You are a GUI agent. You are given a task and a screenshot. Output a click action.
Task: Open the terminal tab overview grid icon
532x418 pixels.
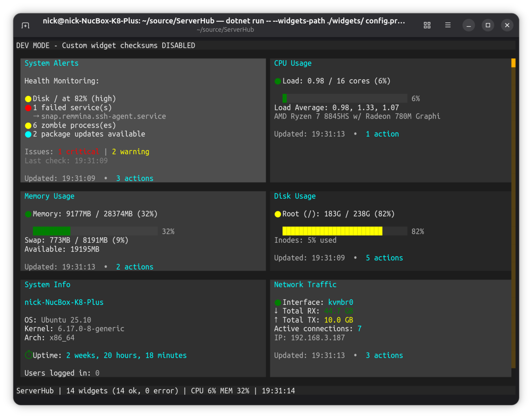[427, 25]
